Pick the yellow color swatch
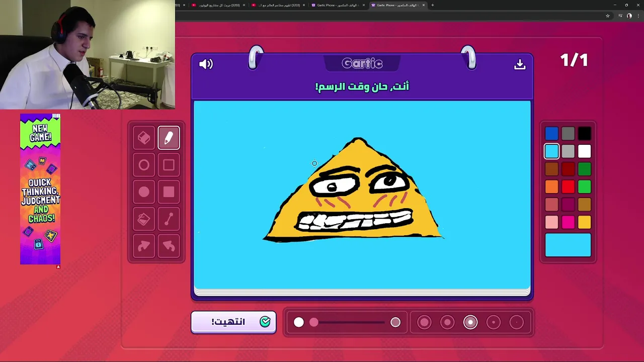Image resolution: width=644 pixels, height=362 pixels. pyautogui.click(x=585, y=222)
